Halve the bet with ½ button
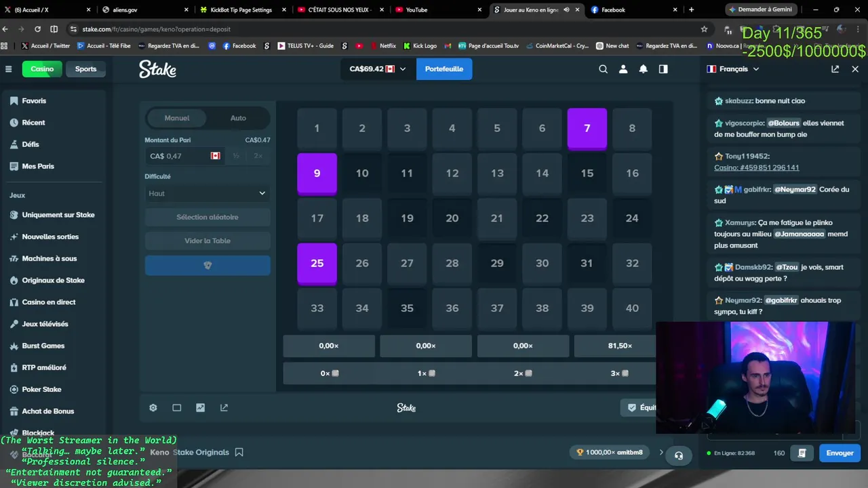This screenshot has height=488, width=868. tap(236, 156)
